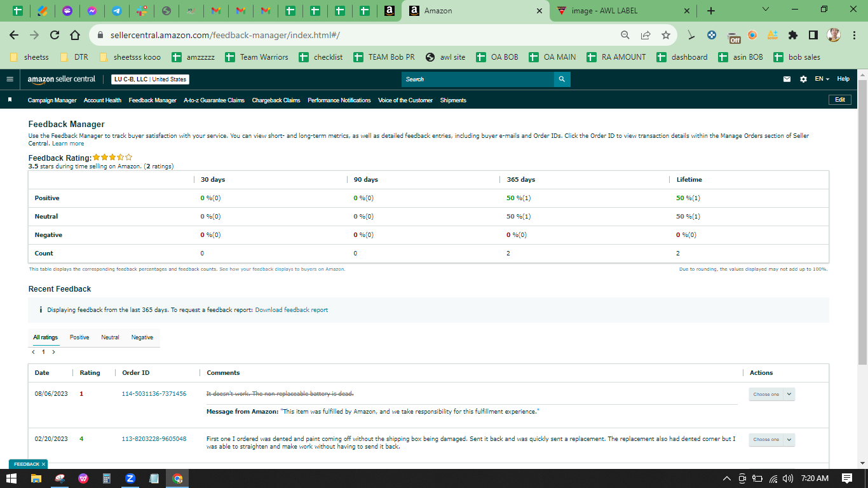Switch to the Messenger browser tab
This screenshot has height=488, width=868.
[x=92, y=11]
